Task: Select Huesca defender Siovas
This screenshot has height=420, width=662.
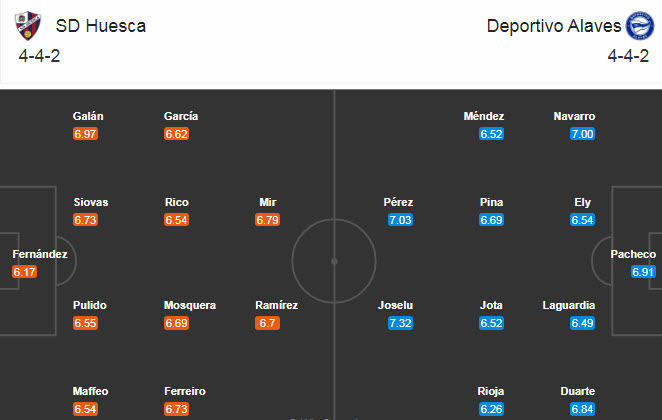Action: coord(90,202)
